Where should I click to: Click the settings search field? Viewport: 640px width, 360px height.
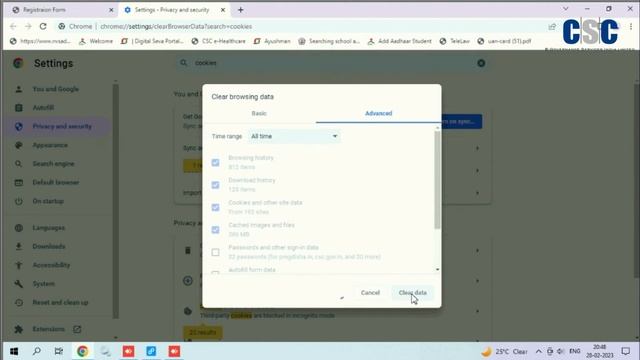click(333, 63)
